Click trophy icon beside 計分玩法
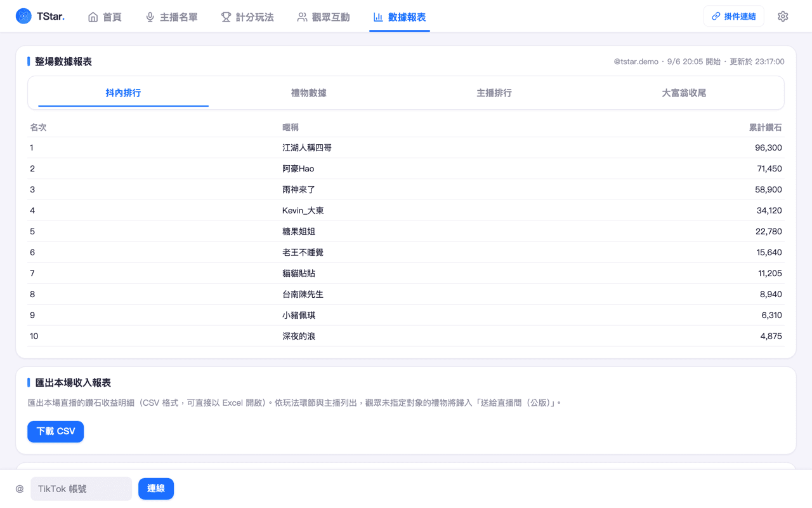The image size is (812, 508). point(226,17)
